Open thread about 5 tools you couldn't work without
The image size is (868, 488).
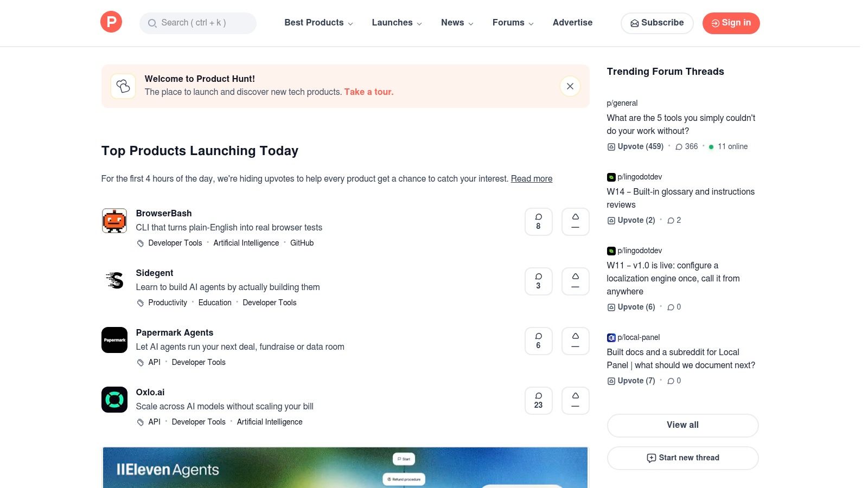point(681,124)
